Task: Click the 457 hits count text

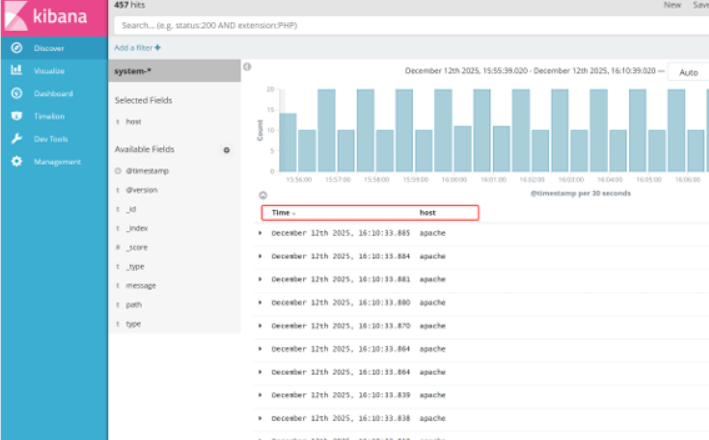Action: pyautogui.click(x=129, y=5)
